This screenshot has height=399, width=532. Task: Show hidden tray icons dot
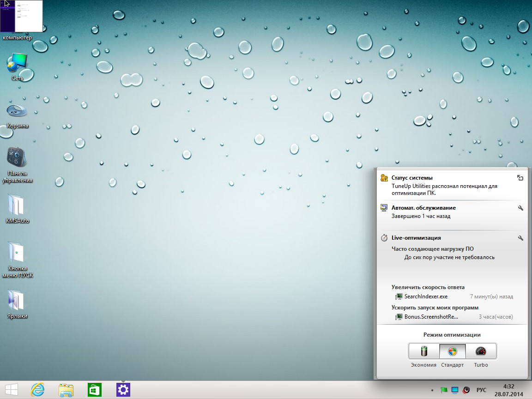(432, 390)
